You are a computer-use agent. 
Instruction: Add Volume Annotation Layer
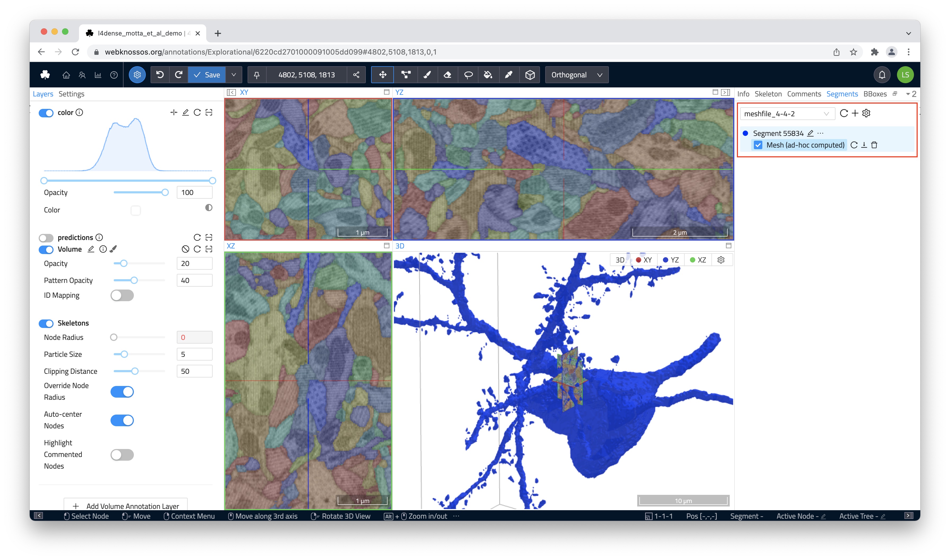pyautogui.click(x=125, y=506)
